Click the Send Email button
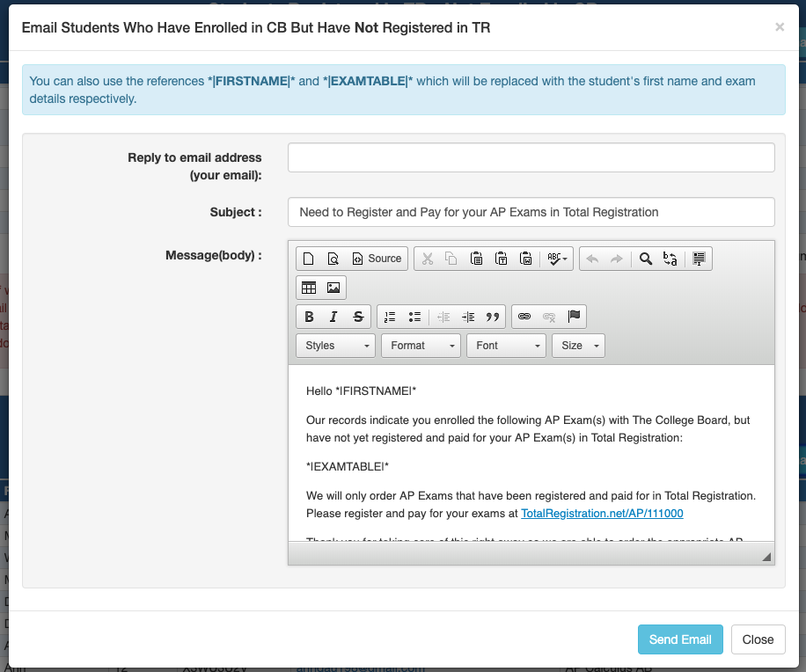Viewport: 806px width, 672px height. point(680,639)
